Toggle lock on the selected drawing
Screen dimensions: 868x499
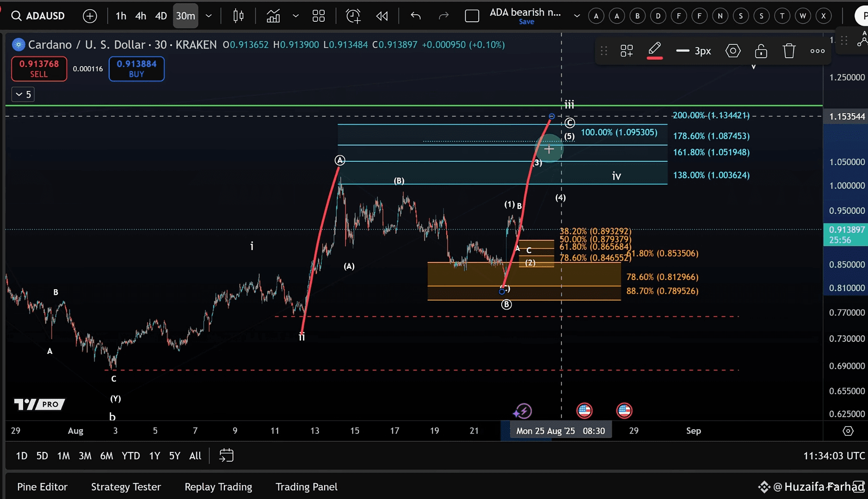[x=761, y=51]
